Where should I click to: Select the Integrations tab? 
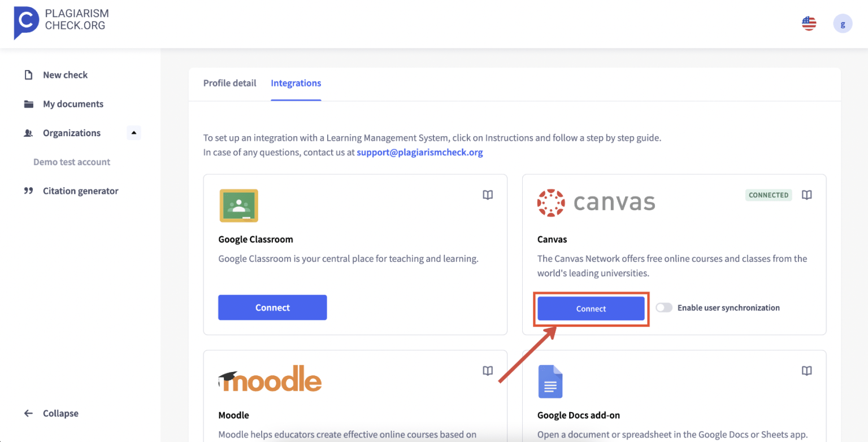tap(296, 83)
